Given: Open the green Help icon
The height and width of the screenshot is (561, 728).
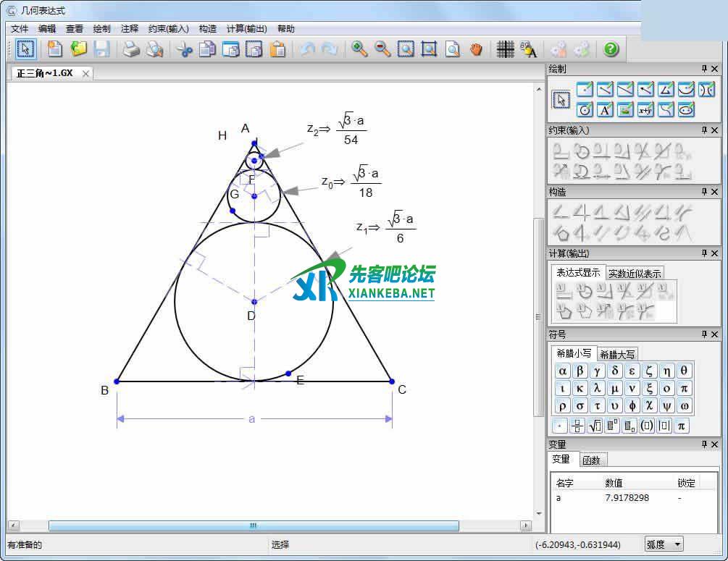Looking at the screenshot, I should coord(611,49).
